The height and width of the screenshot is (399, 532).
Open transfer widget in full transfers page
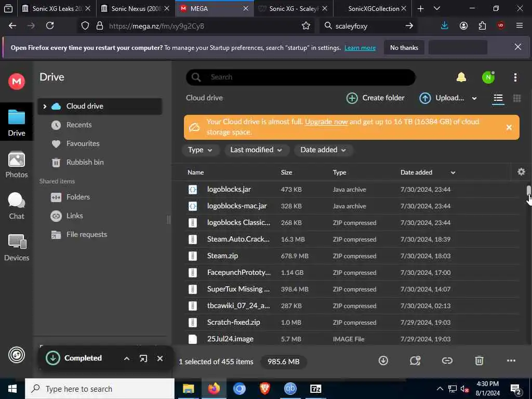tap(143, 358)
